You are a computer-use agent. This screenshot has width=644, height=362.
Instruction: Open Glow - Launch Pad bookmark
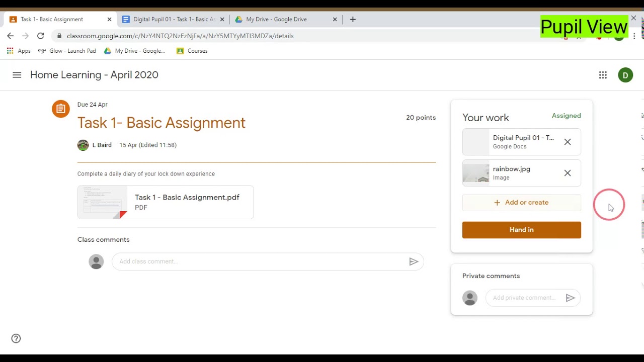pyautogui.click(x=67, y=51)
